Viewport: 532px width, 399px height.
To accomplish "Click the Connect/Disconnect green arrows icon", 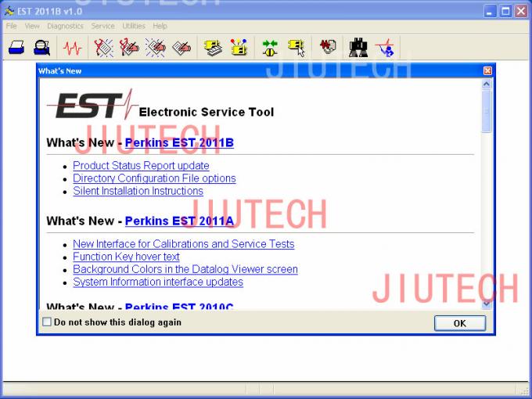I will (x=270, y=48).
